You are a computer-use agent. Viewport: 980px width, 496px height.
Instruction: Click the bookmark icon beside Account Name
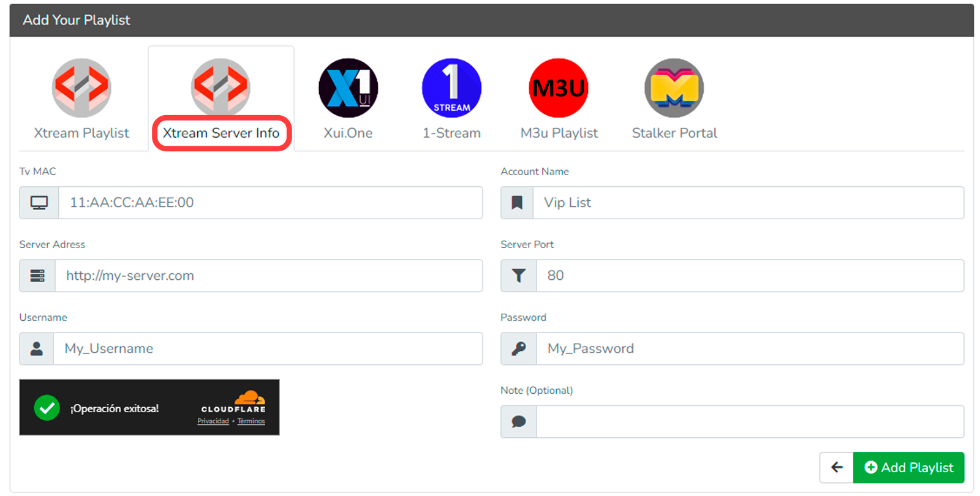pos(517,203)
